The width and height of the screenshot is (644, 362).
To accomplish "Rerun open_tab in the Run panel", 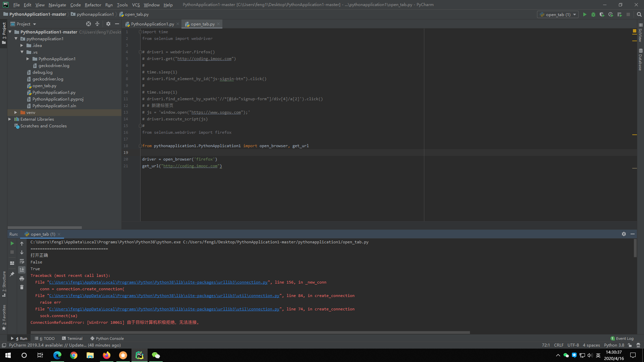I will click(12, 243).
